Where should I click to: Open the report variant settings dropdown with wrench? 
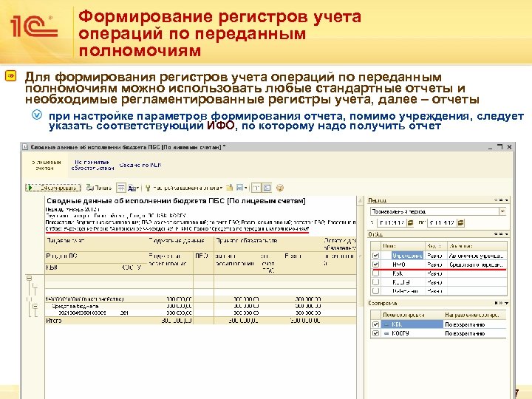coord(183,188)
